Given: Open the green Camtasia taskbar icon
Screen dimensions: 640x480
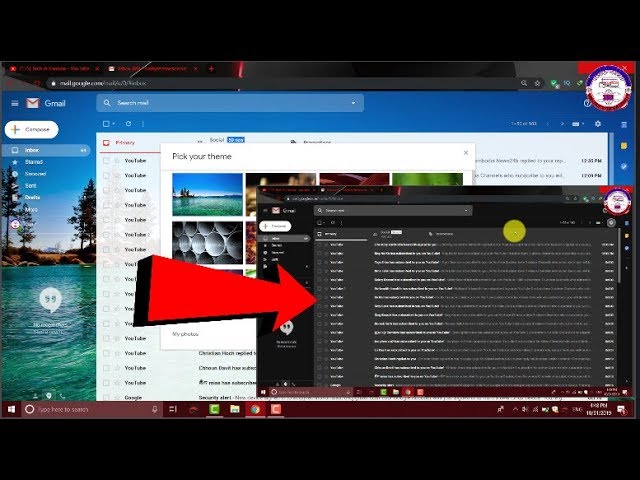Looking at the screenshot, I should (x=214, y=409).
